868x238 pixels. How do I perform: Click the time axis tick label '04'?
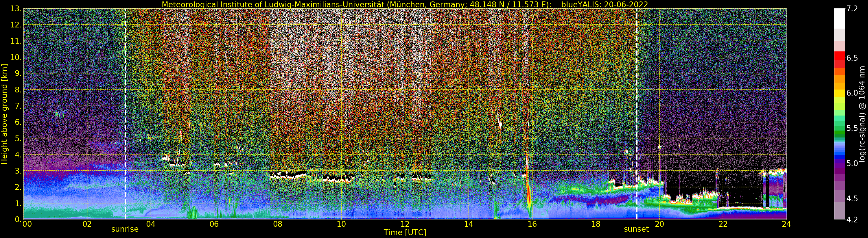(151, 224)
